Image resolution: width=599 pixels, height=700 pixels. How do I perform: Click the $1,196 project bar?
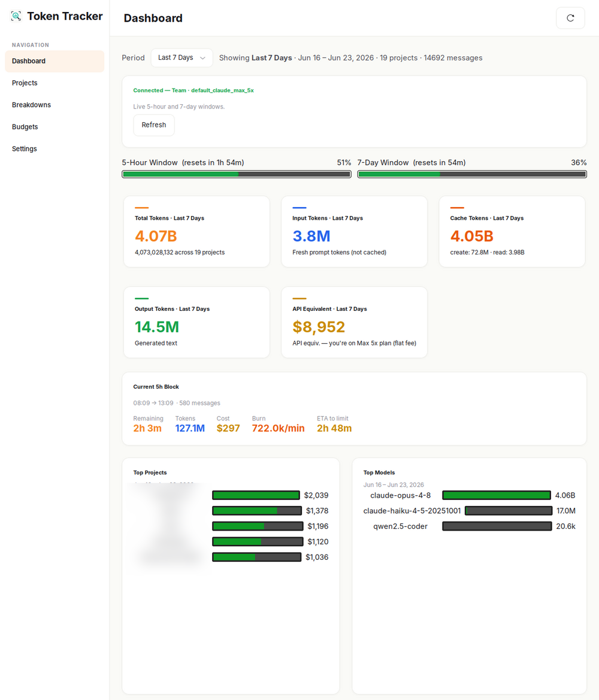click(x=258, y=526)
